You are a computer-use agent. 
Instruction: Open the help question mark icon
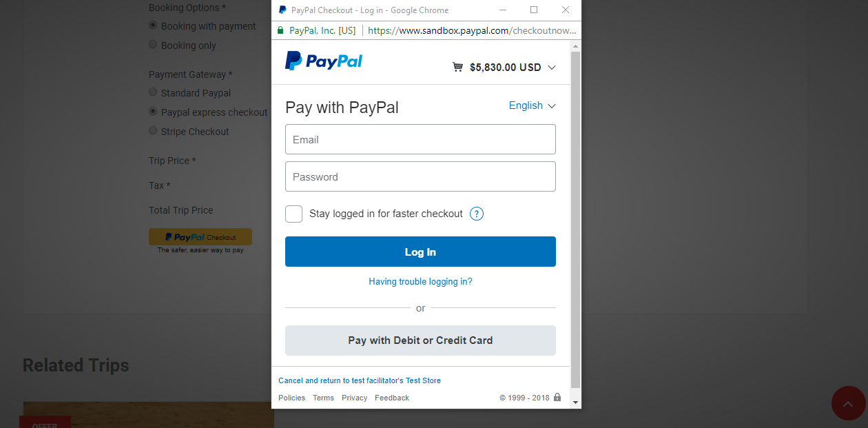pyautogui.click(x=477, y=214)
